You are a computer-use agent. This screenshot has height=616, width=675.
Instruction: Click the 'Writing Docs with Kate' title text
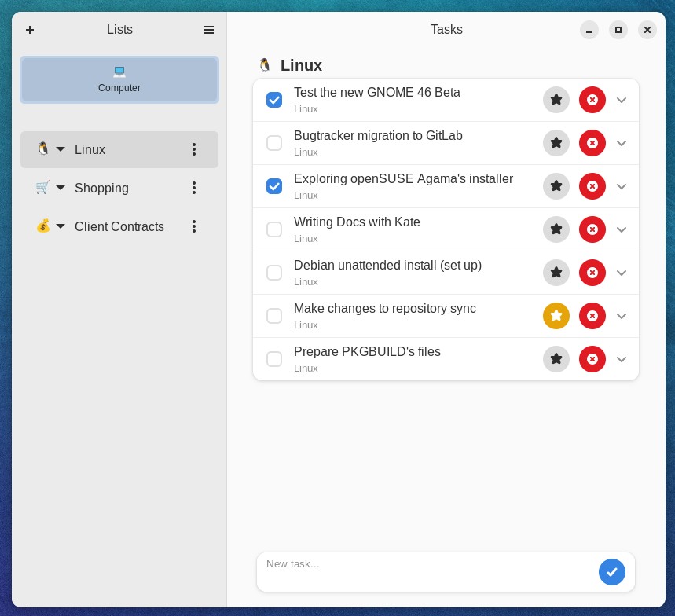tap(357, 222)
